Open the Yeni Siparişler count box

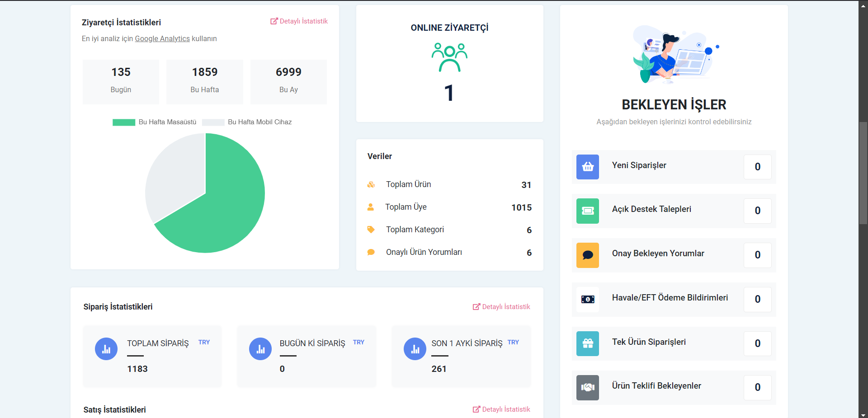click(757, 167)
